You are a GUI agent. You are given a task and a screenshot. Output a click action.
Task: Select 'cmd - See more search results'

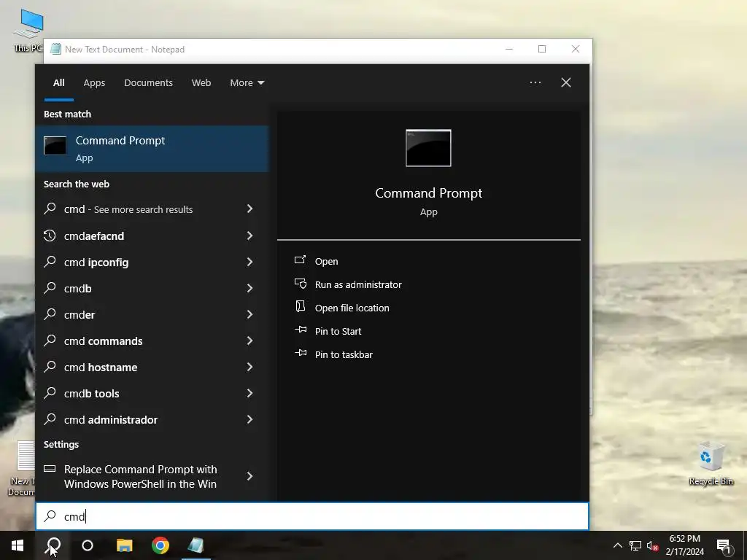point(152,209)
